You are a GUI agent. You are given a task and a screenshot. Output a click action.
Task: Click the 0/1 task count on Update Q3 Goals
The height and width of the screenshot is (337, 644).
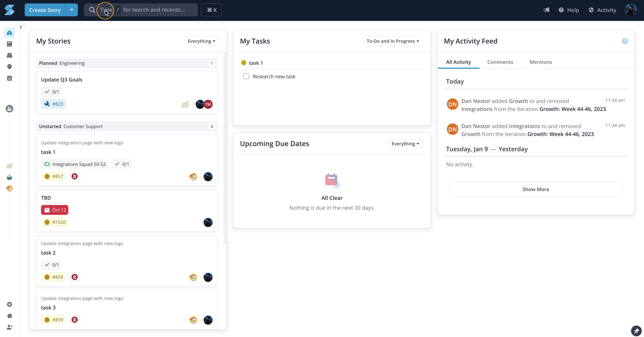click(51, 92)
